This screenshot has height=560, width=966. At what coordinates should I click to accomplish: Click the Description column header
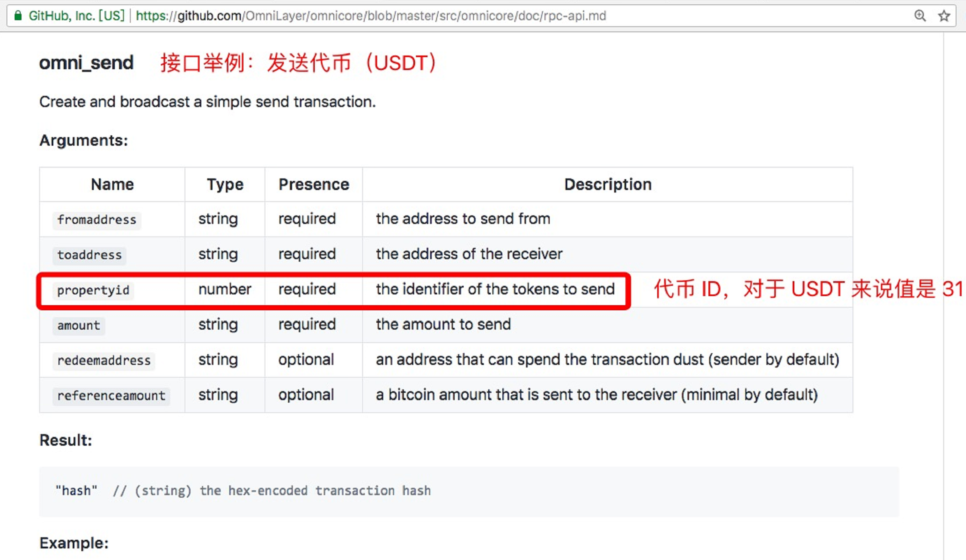[608, 185]
